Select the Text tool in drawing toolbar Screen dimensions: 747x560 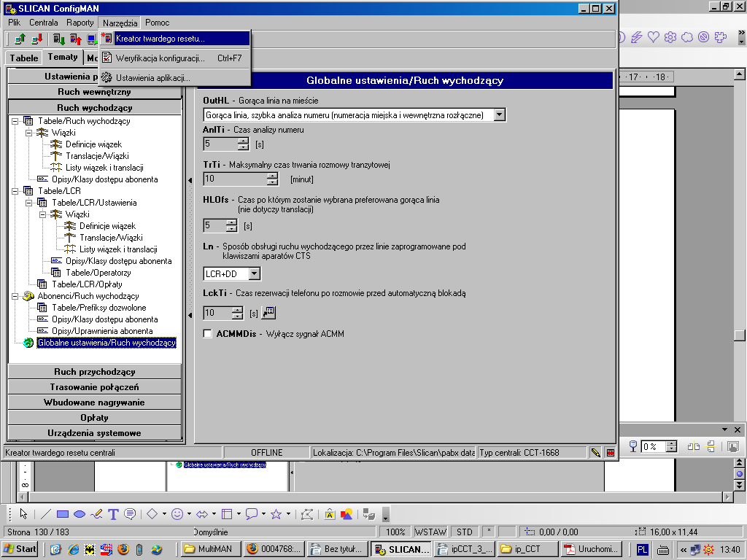tap(113, 514)
